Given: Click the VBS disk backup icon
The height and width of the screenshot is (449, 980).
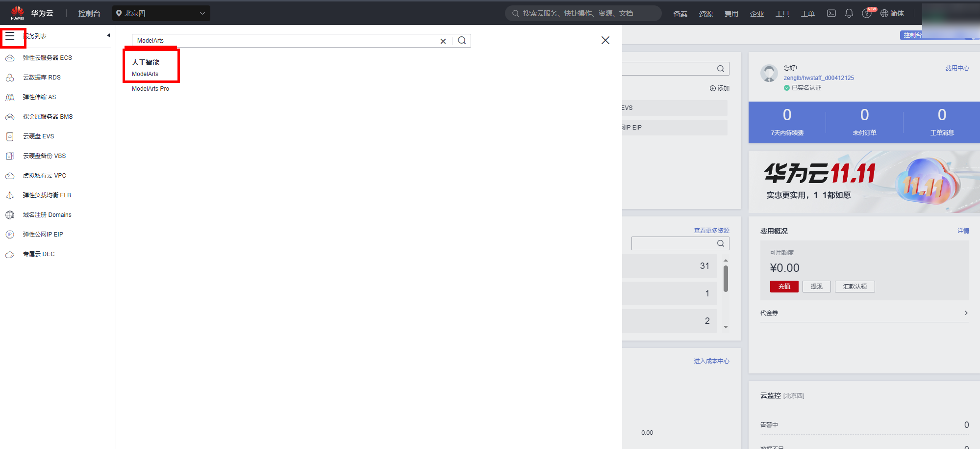Looking at the screenshot, I should tap(10, 156).
